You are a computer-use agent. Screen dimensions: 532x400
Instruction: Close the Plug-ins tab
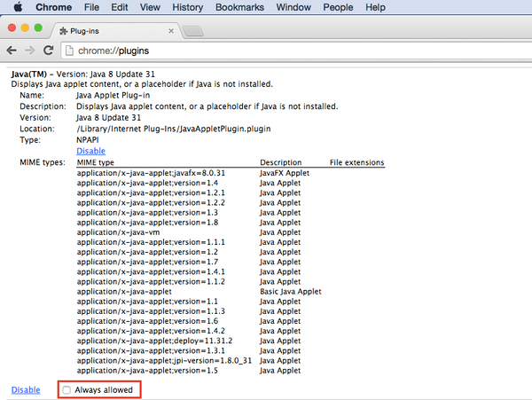tap(171, 31)
